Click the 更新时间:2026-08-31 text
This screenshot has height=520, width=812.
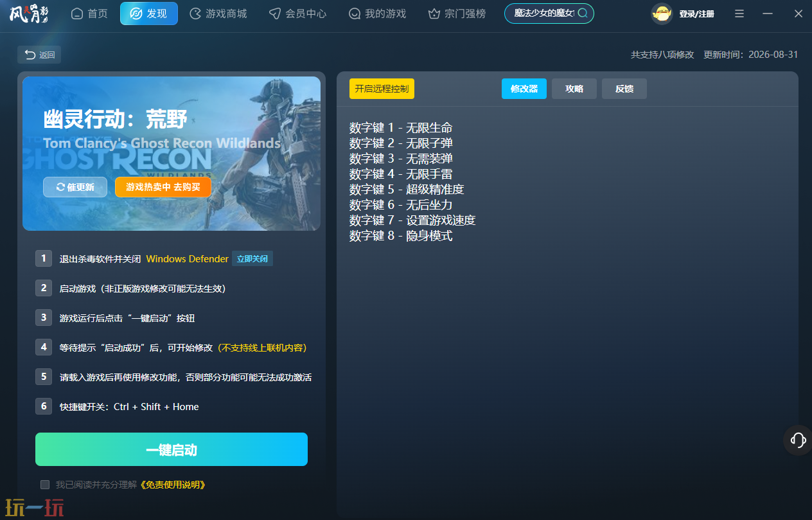751,55
